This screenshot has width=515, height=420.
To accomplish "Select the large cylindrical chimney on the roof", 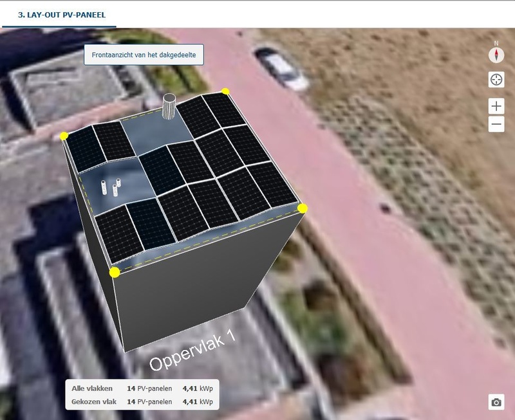I will coord(169,106).
